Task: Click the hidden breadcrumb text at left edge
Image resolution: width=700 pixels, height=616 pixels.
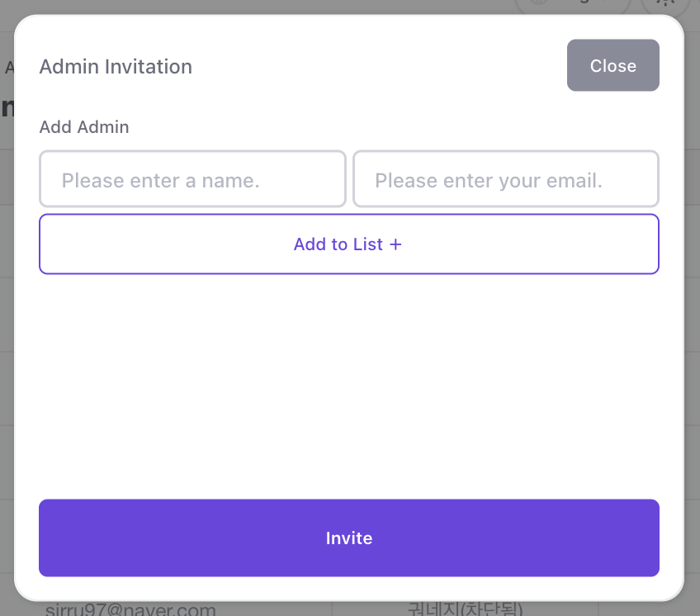Action: pos(8,67)
